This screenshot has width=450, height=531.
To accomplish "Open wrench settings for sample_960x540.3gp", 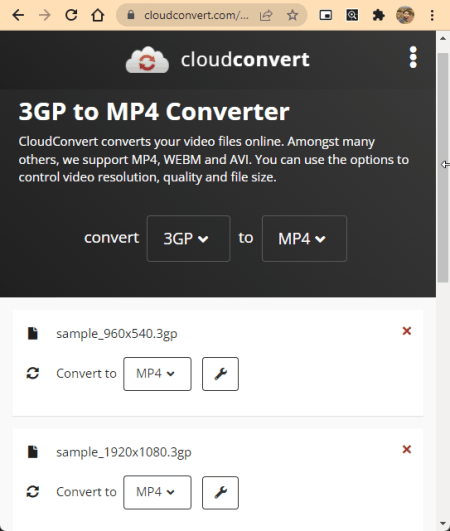I will coord(220,374).
